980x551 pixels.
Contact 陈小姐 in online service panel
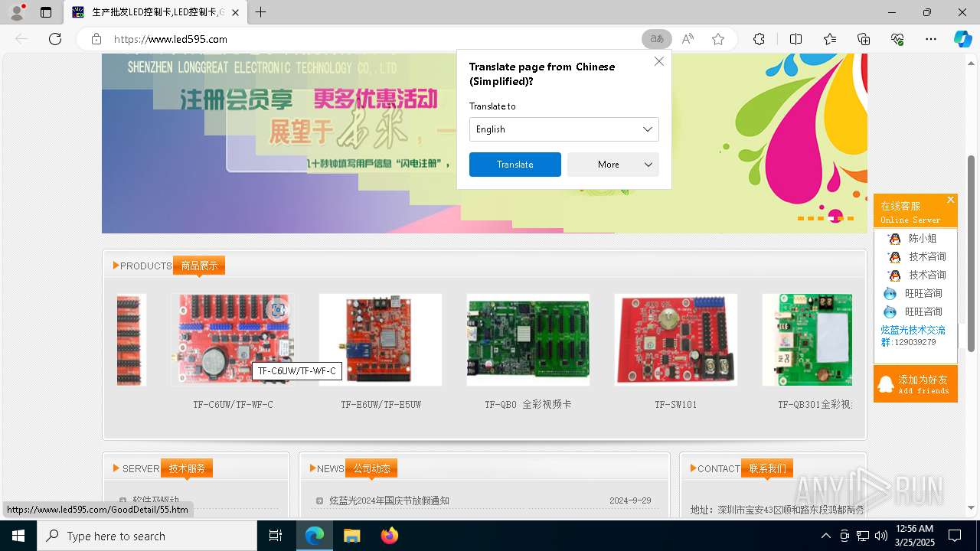[x=923, y=239]
